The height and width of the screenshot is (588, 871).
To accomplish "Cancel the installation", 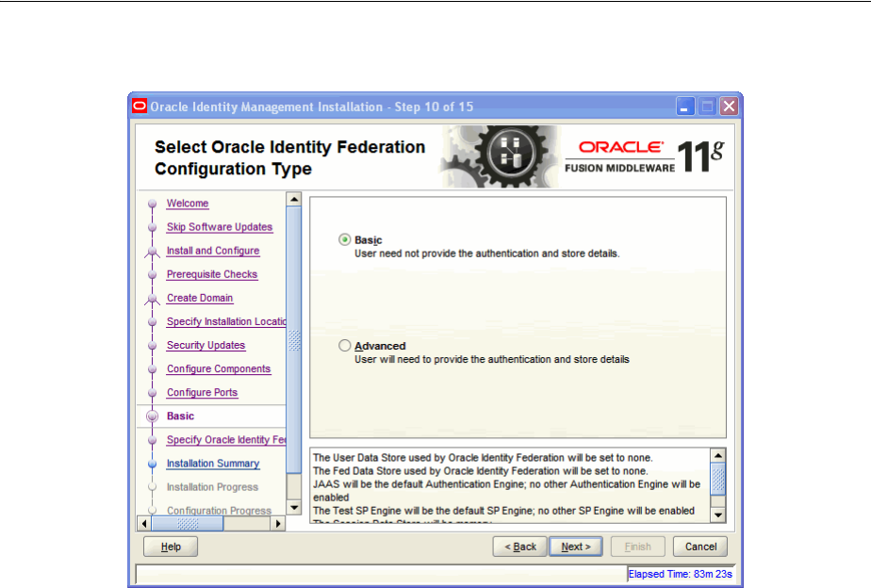I will click(700, 547).
